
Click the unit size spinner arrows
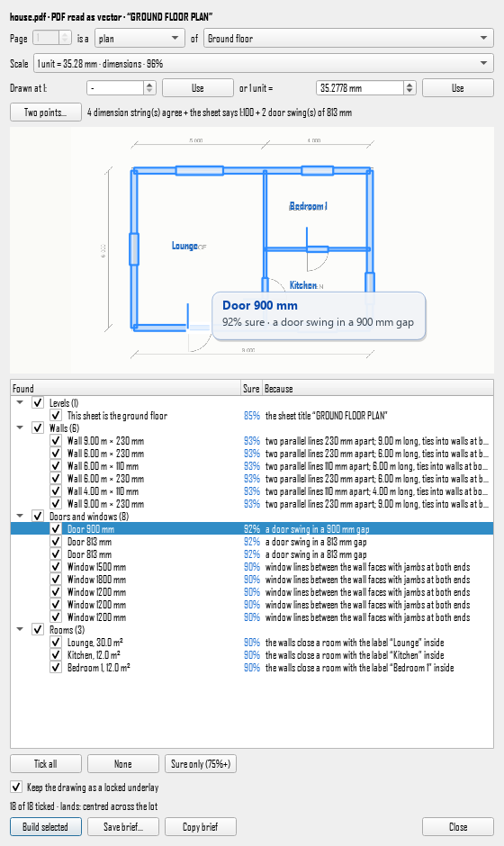409,88
